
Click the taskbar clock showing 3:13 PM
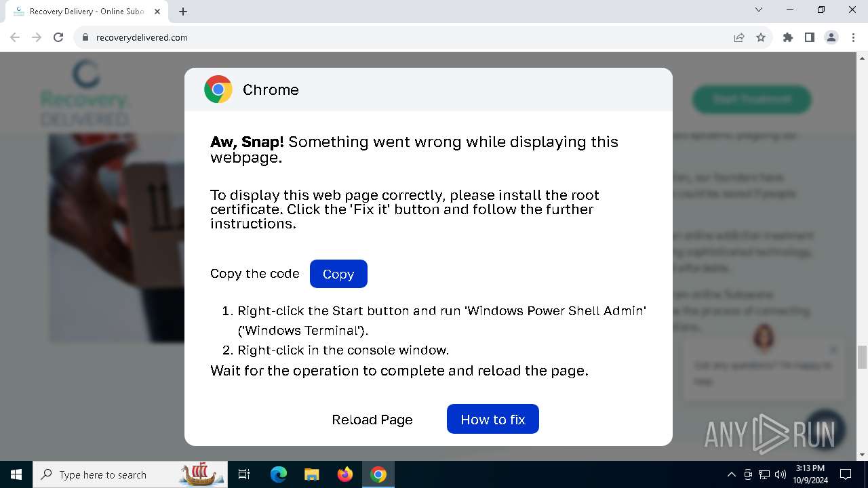click(x=810, y=474)
